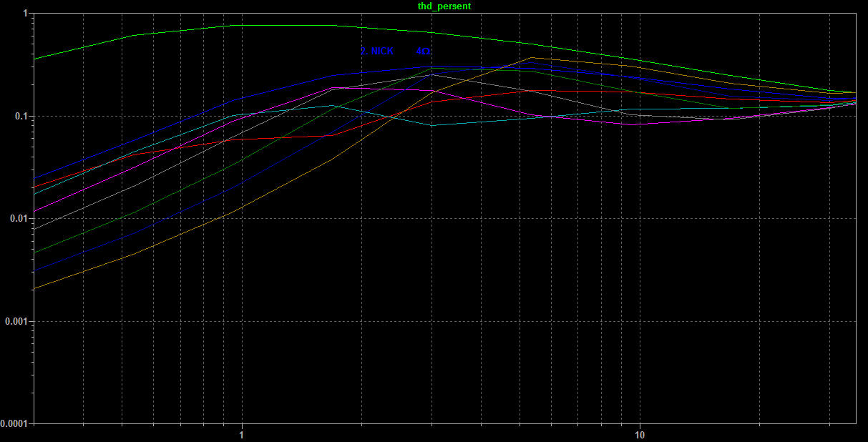Click the thd_persent trace label
Screen dimensions: 868x442
pyautogui.click(x=444, y=6)
